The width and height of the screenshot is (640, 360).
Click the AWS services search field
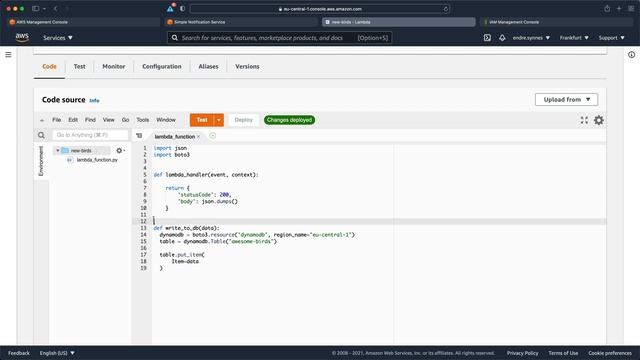click(x=280, y=38)
